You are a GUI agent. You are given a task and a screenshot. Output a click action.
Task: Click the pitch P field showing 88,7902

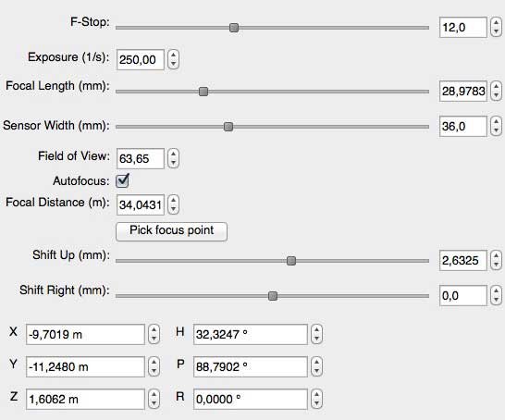click(251, 367)
